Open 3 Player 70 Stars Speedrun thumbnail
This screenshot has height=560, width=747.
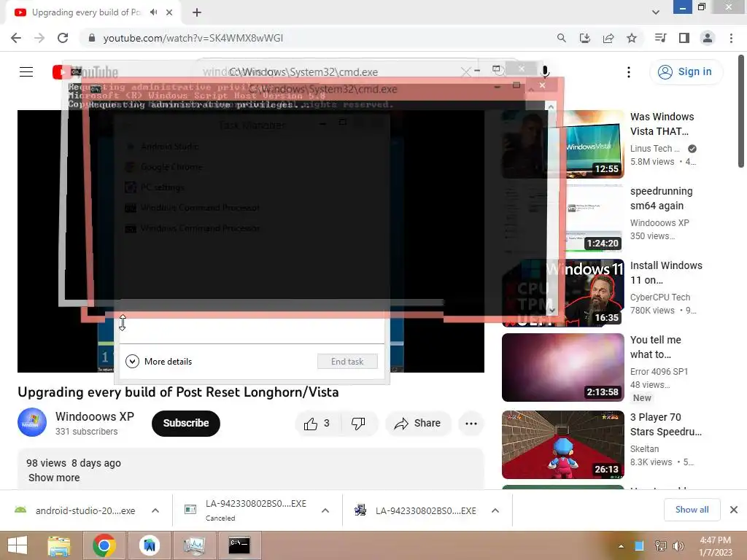(x=562, y=445)
